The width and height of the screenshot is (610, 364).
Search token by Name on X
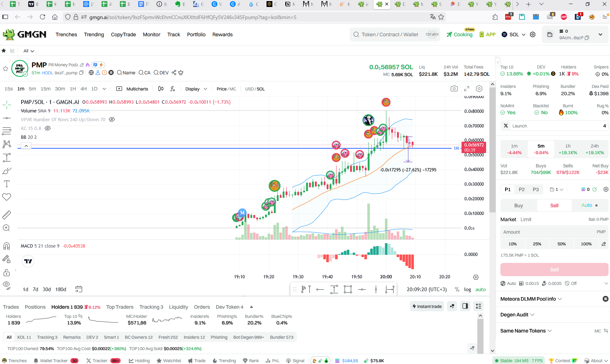126,73
